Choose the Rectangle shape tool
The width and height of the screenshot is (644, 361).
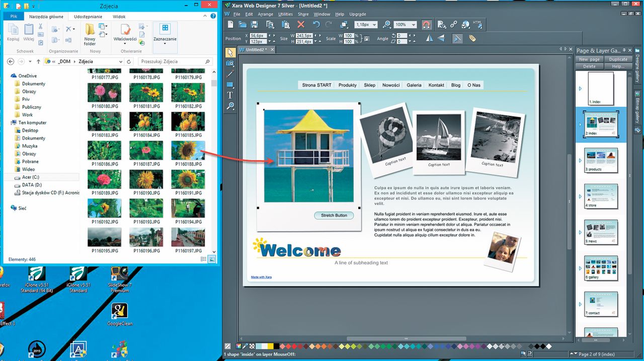coord(230,85)
